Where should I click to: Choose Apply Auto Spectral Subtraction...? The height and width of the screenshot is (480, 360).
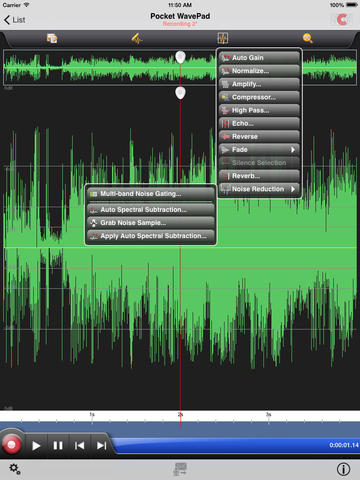coord(151,236)
